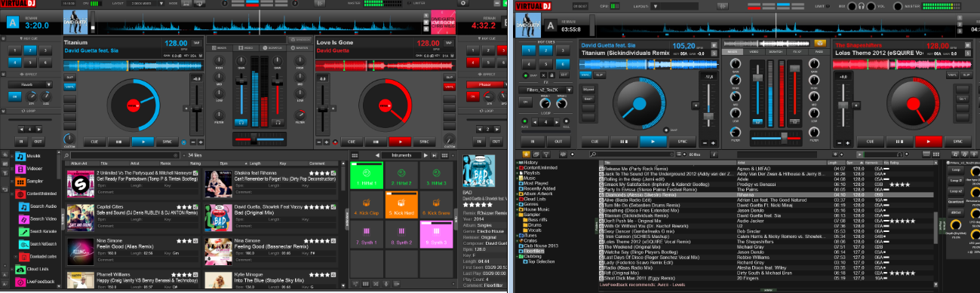980x293 pixels.
Task: Switch to VIDEO tab in left window center
Action: [x=246, y=47]
